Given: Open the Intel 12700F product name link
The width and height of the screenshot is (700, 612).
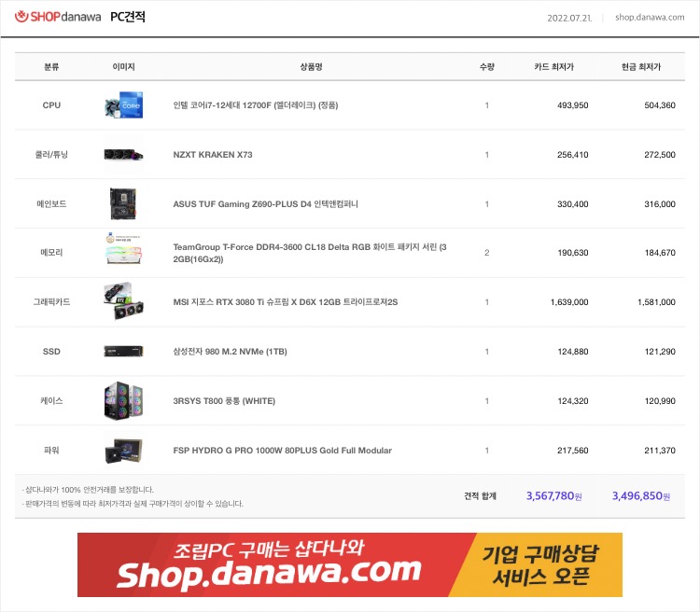Looking at the screenshot, I should pos(256,105).
